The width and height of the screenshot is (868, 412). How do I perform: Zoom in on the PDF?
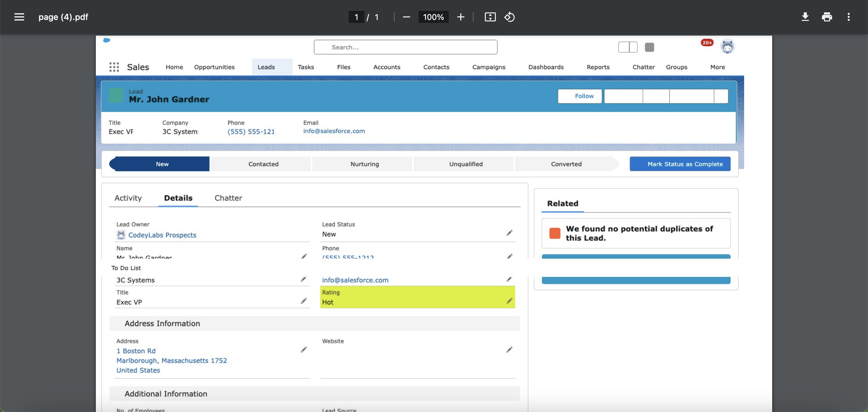pyautogui.click(x=461, y=17)
